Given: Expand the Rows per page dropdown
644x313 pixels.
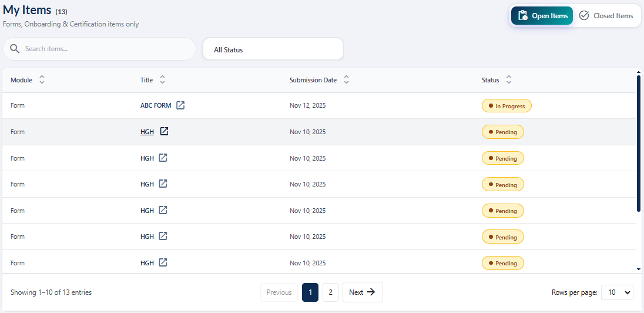Looking at the screenshot, I should [x=617, y=292].
